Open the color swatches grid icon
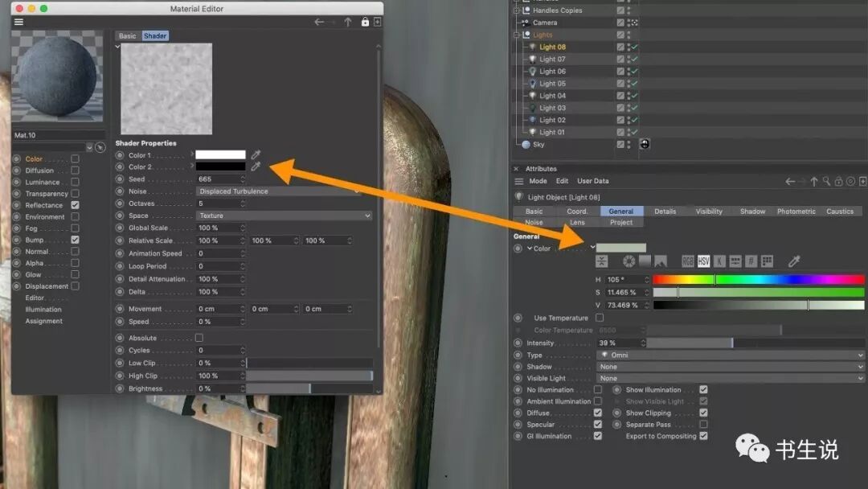 point(767,261)
